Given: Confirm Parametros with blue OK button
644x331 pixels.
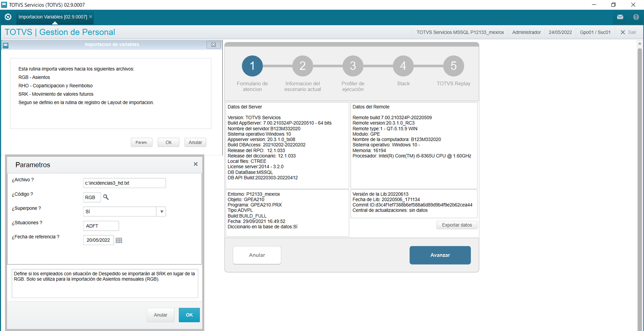Looking at the screenshot, I should pos(189,315).
